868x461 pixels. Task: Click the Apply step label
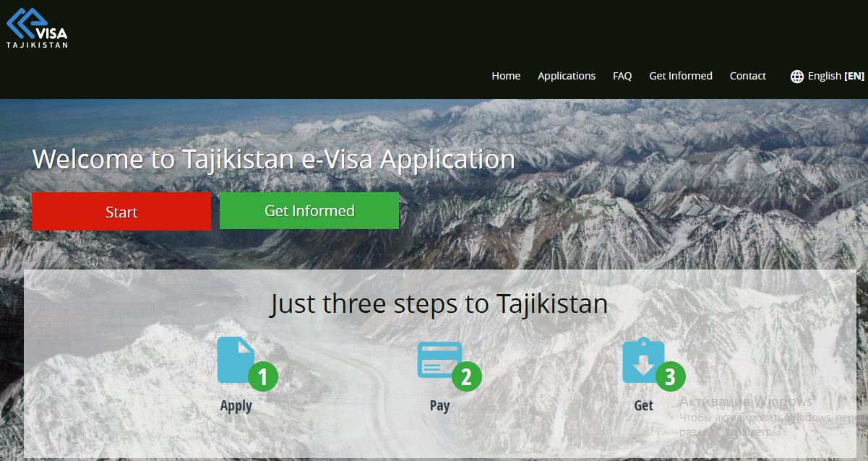[236, 405]
